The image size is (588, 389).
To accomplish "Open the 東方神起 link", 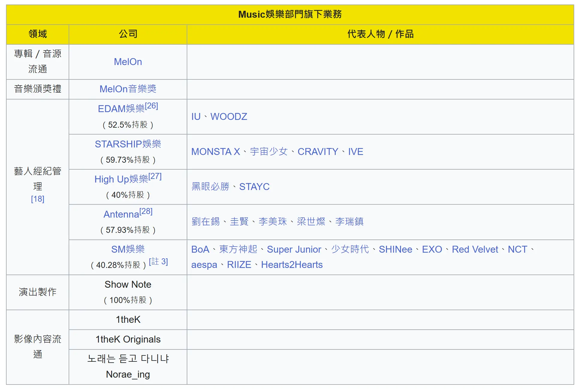I will [x=238, y=249].
